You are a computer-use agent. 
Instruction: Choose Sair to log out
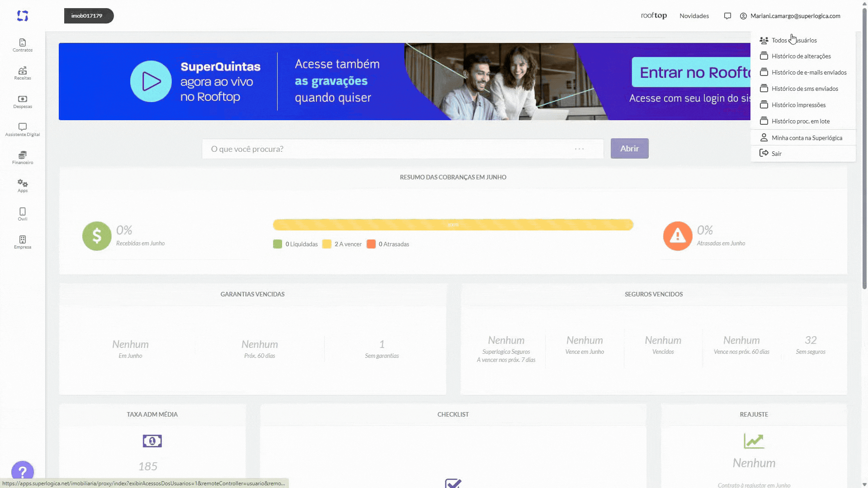[x=803, y=154]
